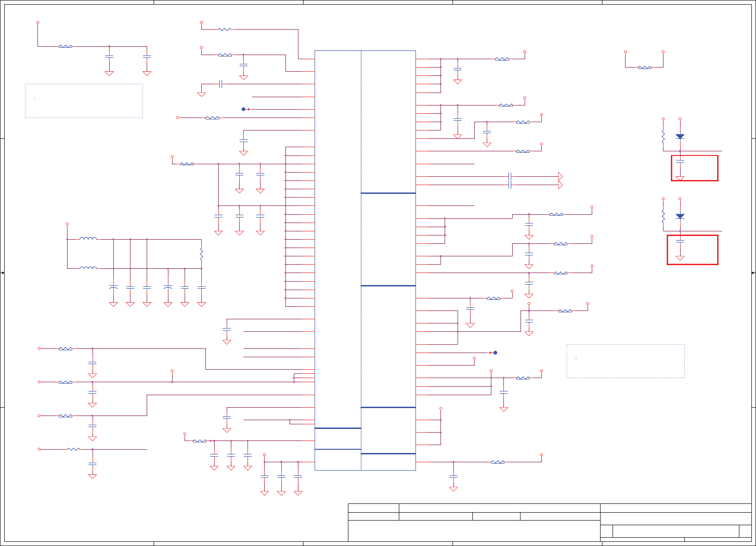Select the lower diode near the right edge
Screen dimensions: 756x546
680,216
